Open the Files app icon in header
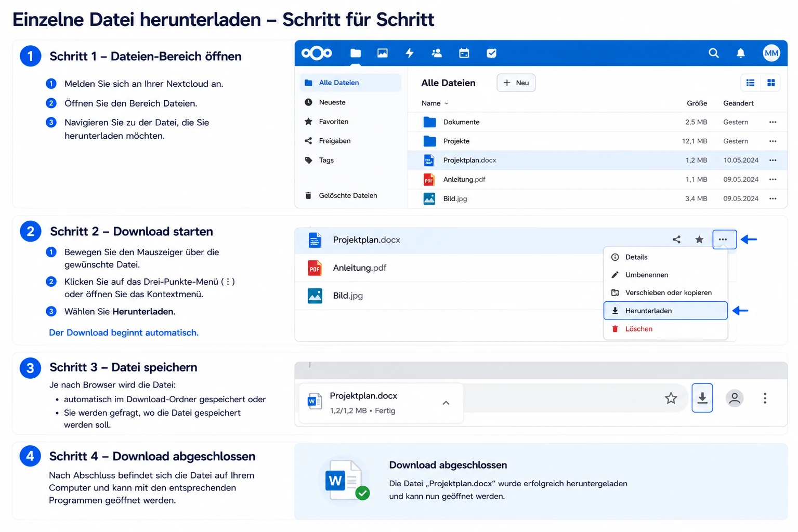Image resolution: width=798 pixels, height=532 pixels. click(356, 53)
